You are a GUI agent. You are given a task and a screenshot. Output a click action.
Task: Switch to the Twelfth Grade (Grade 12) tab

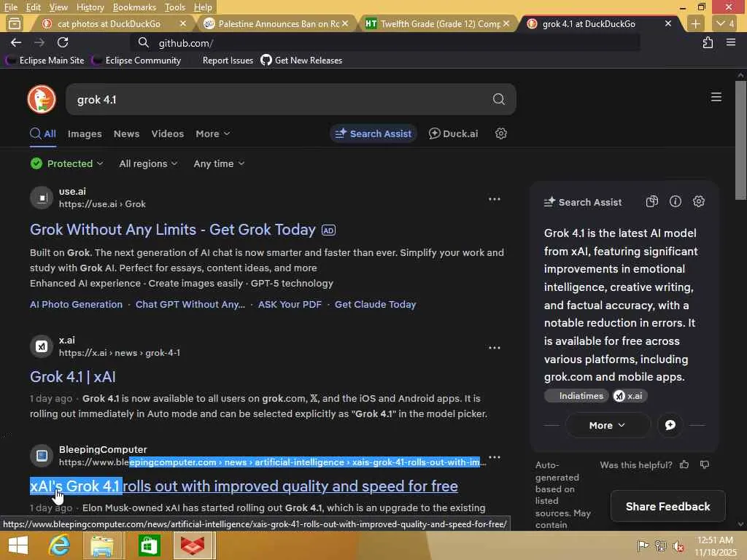click(439, 23)
